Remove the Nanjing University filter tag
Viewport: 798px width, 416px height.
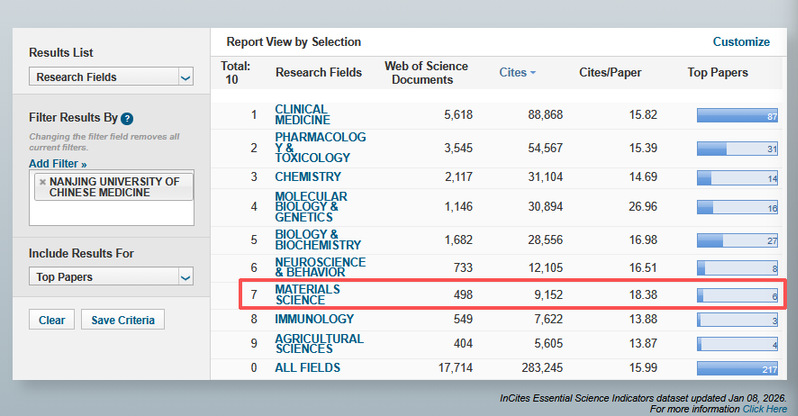click(x=41, y=182)
